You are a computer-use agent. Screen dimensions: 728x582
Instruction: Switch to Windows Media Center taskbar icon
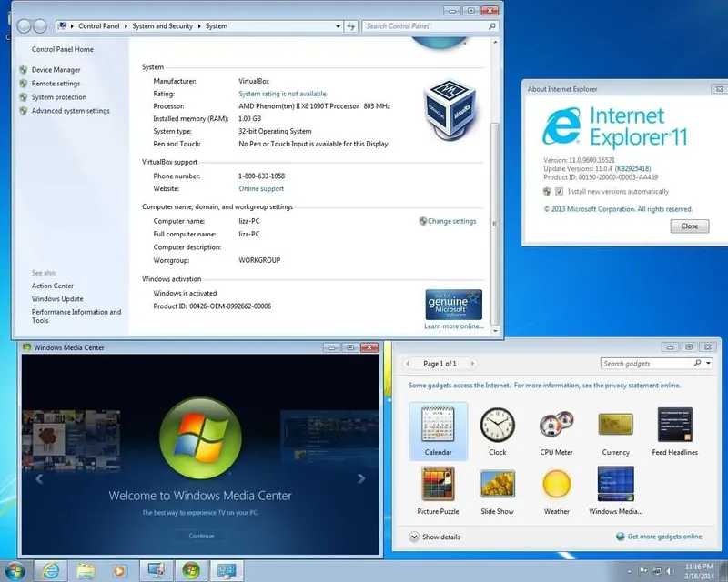click(191, 571)
